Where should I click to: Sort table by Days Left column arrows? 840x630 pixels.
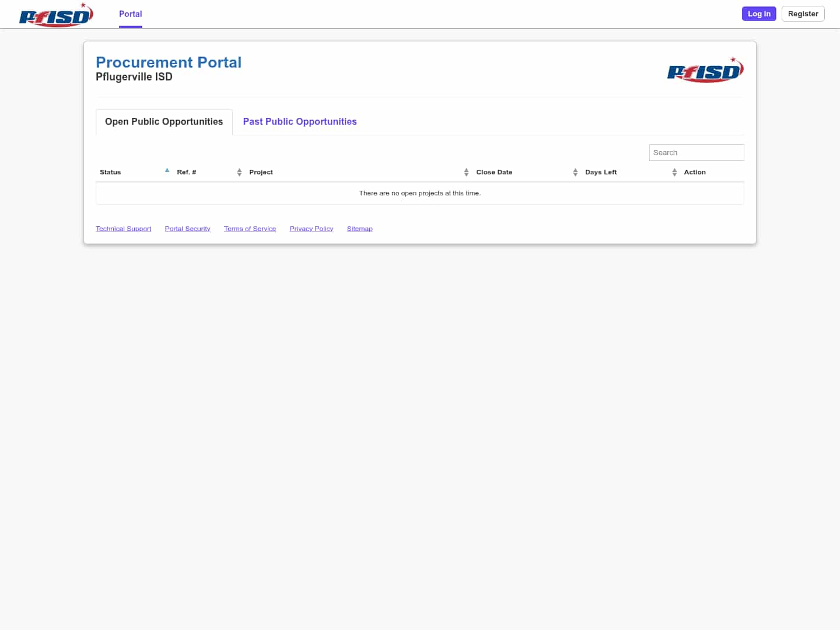(x=674, y=172)
